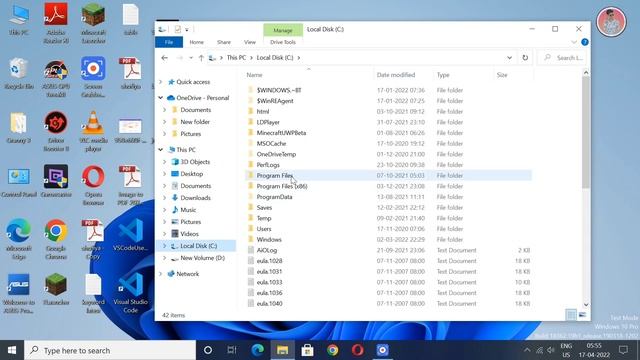Expand Network tree node
This screenshot has width=640, height=360.
pyautogui.click(x=161, y=273)
